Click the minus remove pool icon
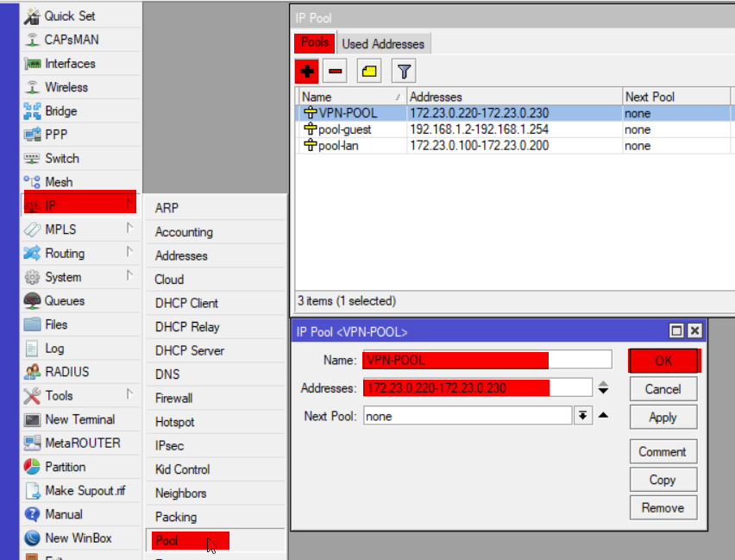 (x=335, y=71)
